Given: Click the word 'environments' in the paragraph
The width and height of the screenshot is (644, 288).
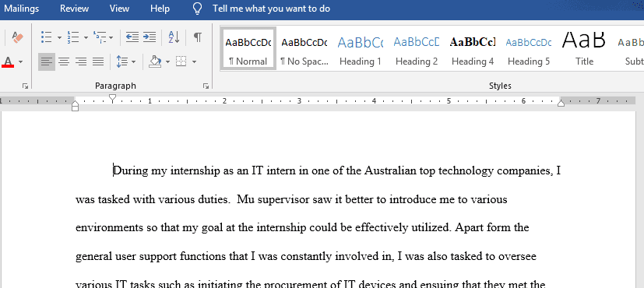Looking at the screenshot, I should 110,228.
